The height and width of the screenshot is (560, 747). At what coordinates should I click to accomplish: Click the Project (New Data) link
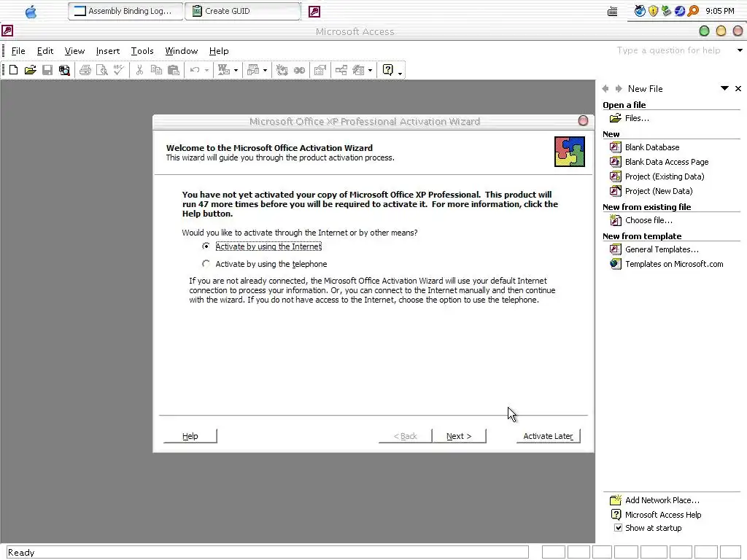pos(659,191)
